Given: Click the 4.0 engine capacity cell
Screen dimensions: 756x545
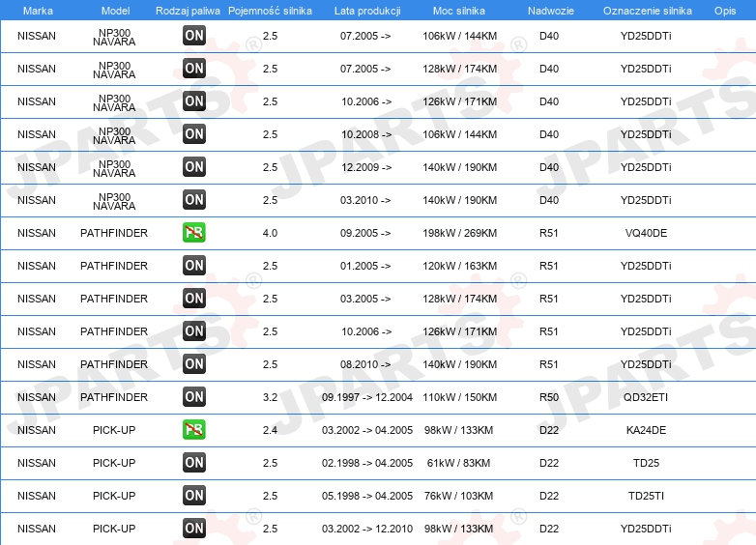Looking at the screenshot, I should [270, 233].
